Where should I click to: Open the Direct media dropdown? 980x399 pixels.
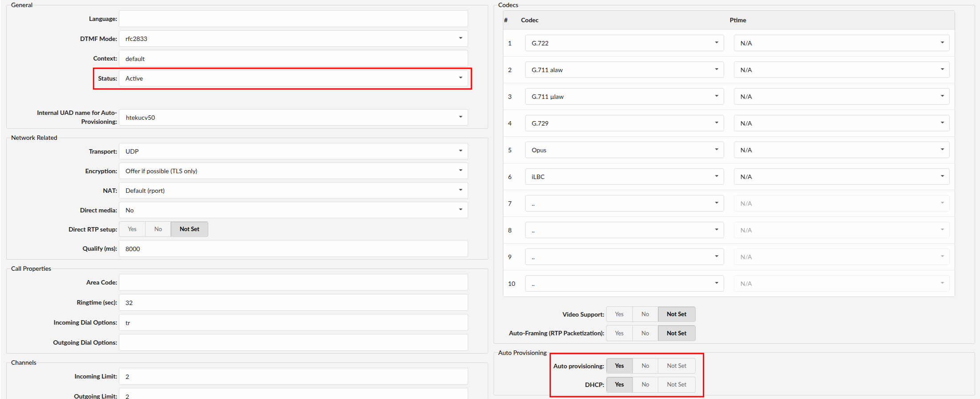(293, 210)
